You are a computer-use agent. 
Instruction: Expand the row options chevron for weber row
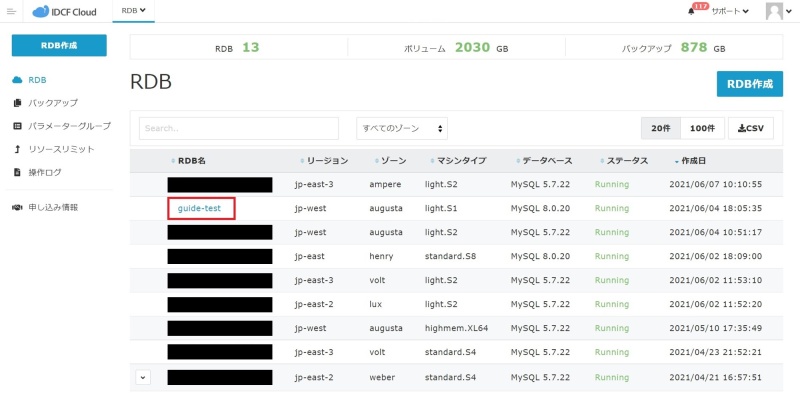pyautogui.click(x=143, y=377)
